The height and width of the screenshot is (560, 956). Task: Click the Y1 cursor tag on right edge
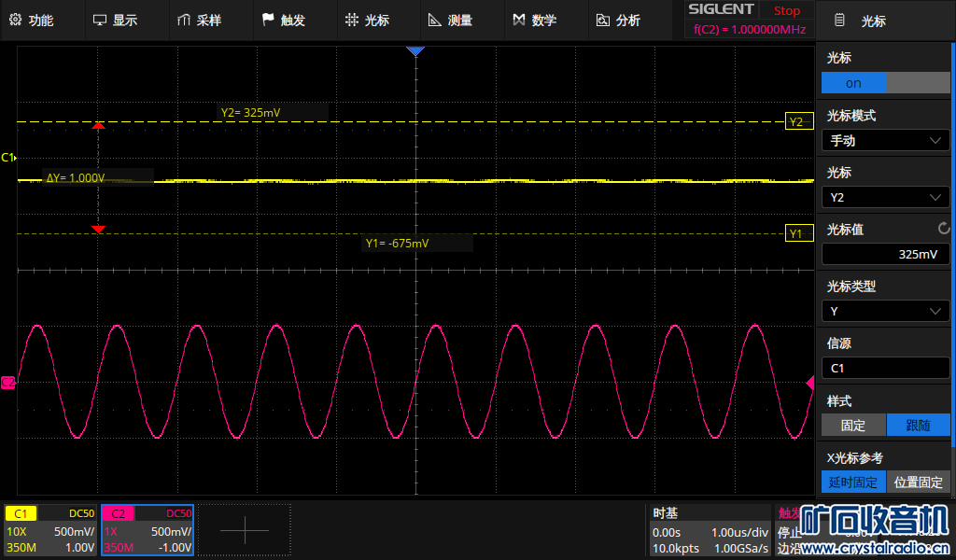pos(796,233)
